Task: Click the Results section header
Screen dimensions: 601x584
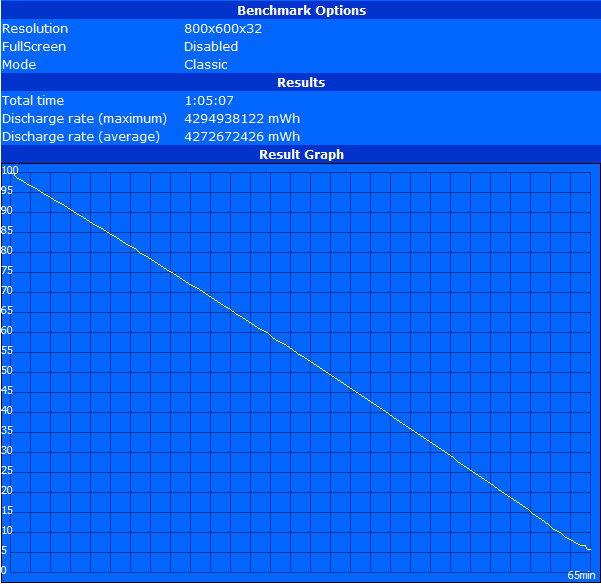Action: click(x=301, y=82)
